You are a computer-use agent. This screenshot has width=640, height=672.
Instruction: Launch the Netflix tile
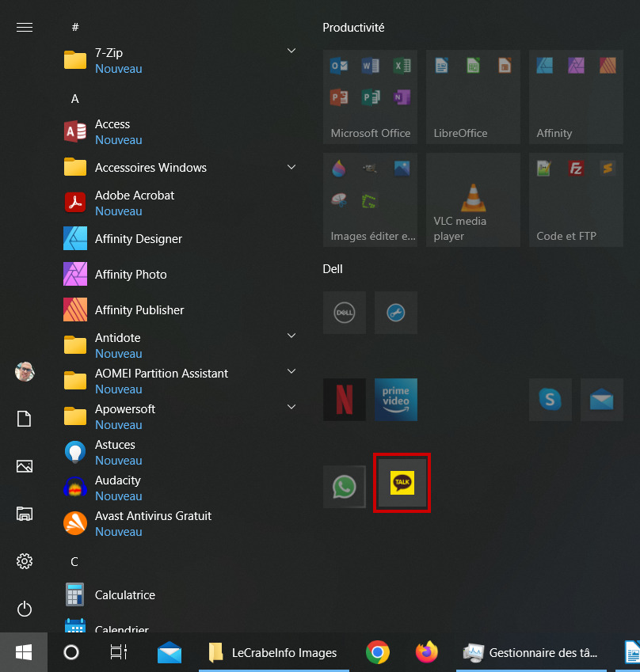point(344,400)
